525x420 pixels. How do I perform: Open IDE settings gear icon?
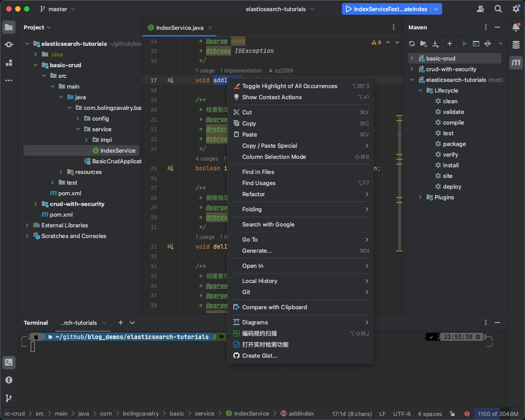tap(516, 9)
